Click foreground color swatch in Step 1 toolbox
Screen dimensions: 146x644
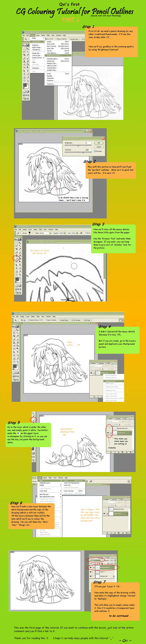pyautogui.click(x=25, y=85)
